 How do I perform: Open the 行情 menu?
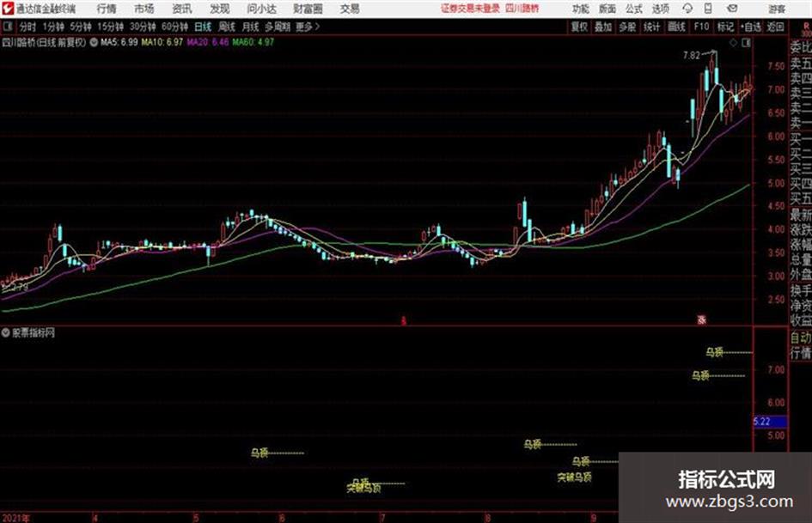click(107, 9)
